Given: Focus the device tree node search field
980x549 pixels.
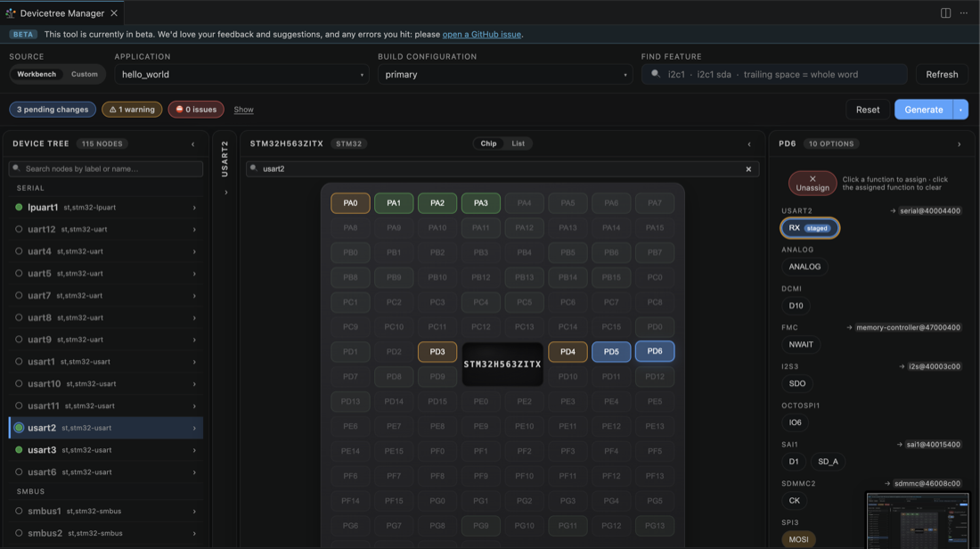Looking at the screenshot, I should point(106,168).
